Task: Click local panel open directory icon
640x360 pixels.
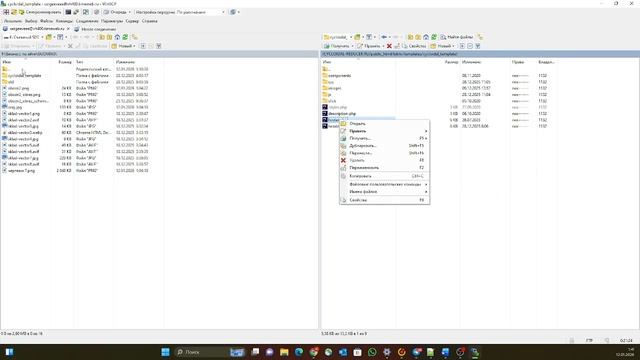Action: pyautogui.click(x=49, y=37)
